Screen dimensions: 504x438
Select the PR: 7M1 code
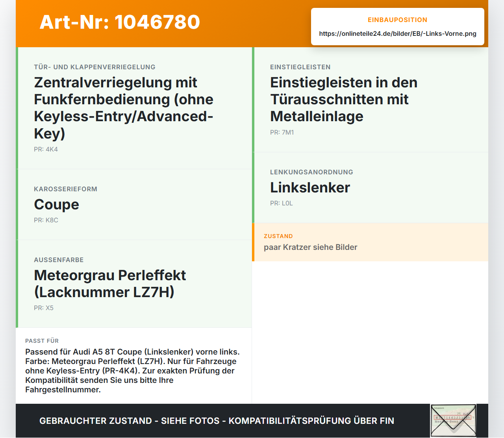pos(282,132)
